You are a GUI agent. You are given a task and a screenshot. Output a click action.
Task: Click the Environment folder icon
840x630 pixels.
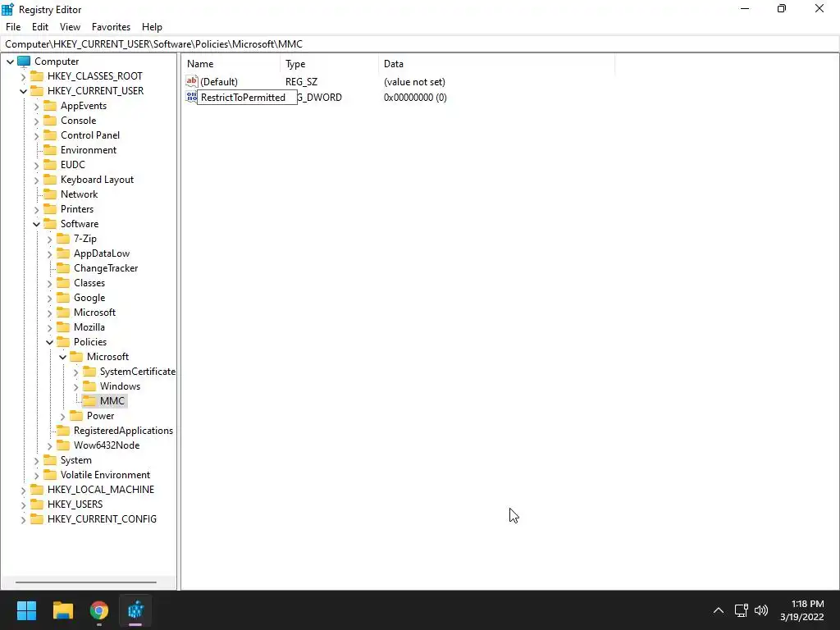(50, 149)
